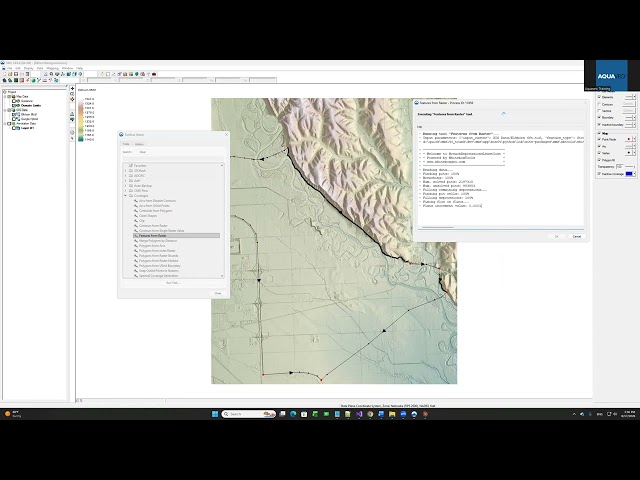This screenshot has height=480, width=640.
Task: Click the weather widget on the taskbar
Action: 12,414
